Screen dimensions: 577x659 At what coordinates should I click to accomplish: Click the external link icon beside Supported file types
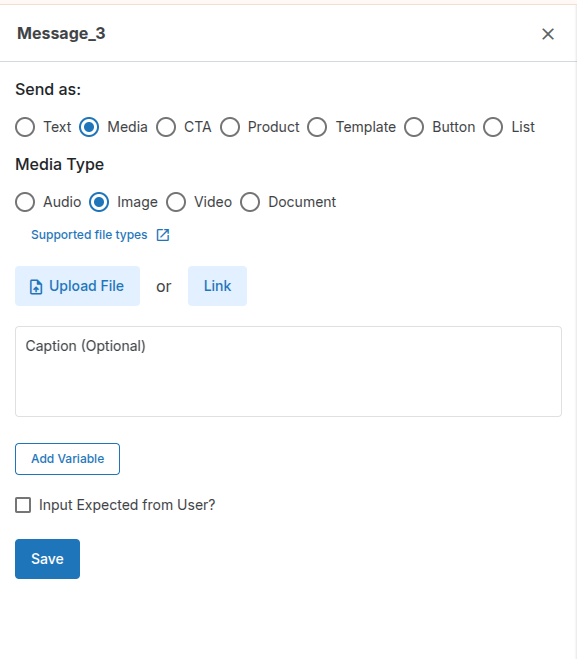click(x=163, y=235)
